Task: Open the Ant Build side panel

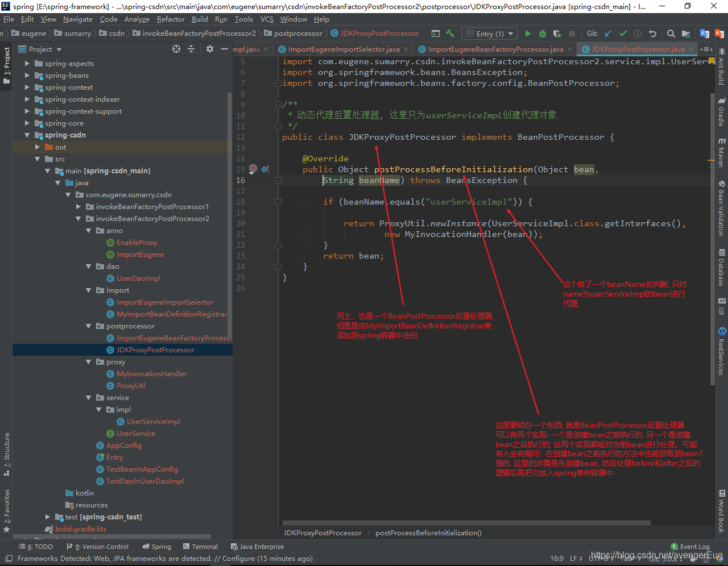Action: 721,67
